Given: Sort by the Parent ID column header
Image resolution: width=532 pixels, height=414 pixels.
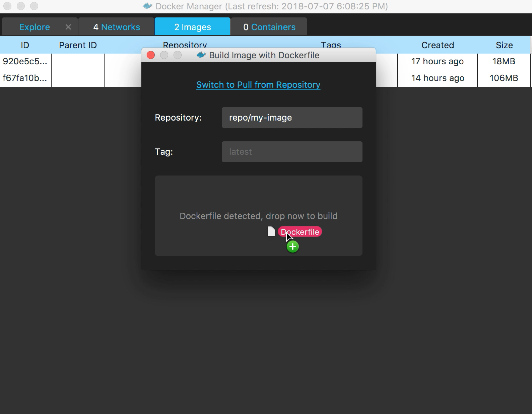Looking at the screenshot, I should [x=78, y=45].
